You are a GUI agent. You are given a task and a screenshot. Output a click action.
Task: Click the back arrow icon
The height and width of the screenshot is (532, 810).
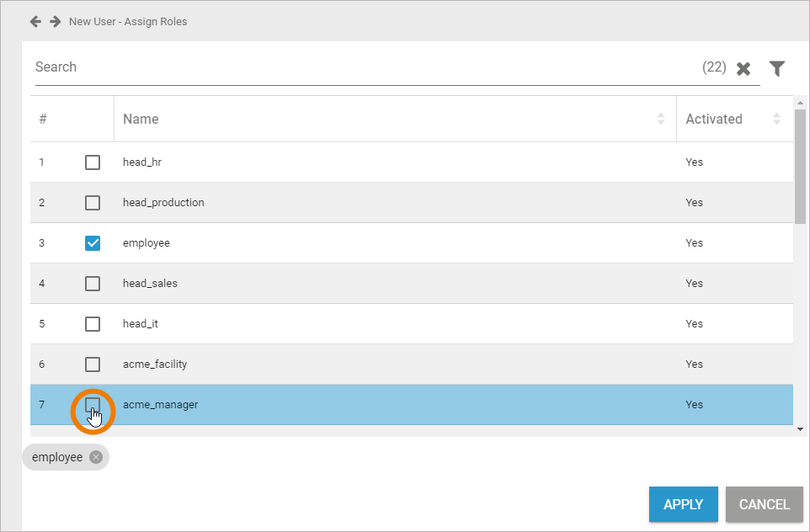35,21
